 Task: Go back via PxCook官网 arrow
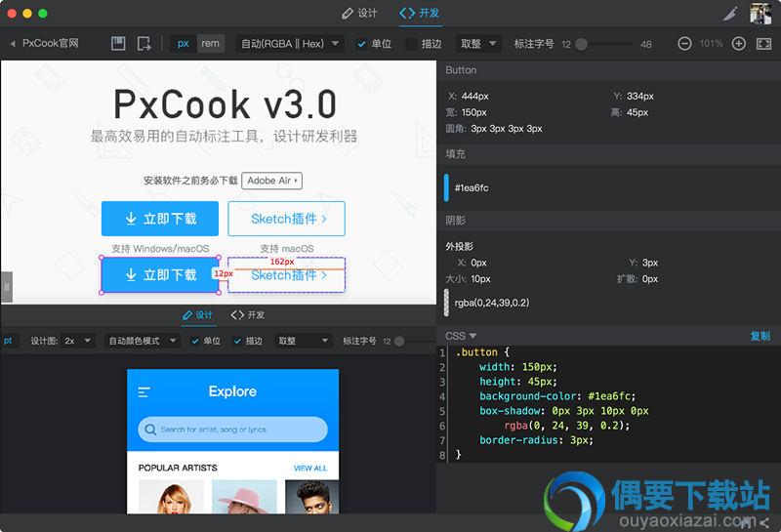13,44
